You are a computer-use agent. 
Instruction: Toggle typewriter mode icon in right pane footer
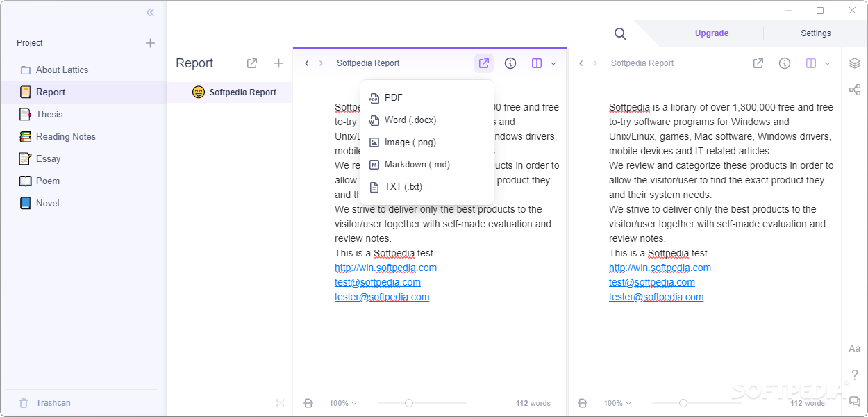[x=583, y=403]
